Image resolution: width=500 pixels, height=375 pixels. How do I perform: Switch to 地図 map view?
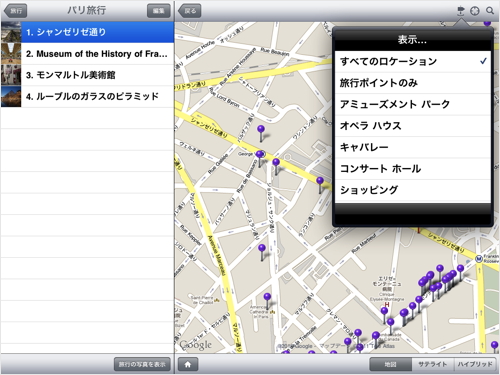391,364
